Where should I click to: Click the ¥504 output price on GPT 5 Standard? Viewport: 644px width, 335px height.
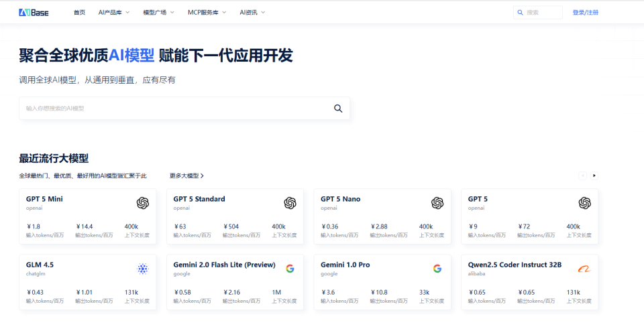tap(231, 226)
